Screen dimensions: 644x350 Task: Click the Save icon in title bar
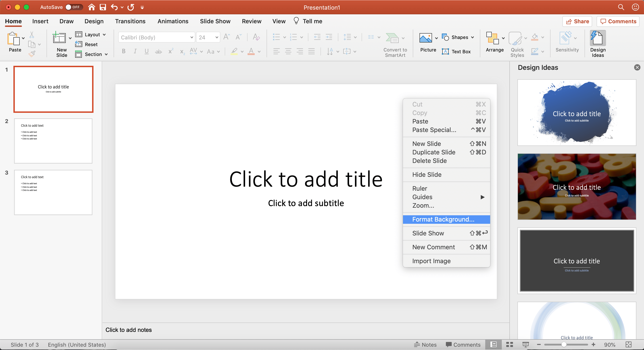(x=103, y=7)
